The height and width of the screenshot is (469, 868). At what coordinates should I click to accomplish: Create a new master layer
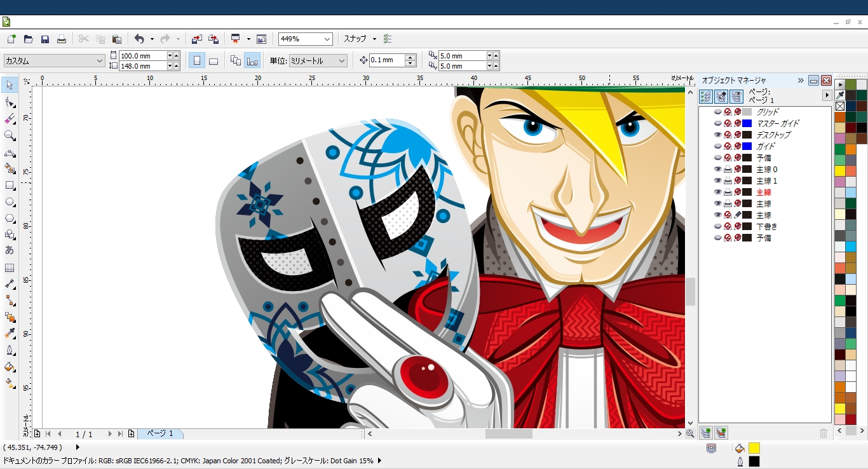[x=721, y=433]
